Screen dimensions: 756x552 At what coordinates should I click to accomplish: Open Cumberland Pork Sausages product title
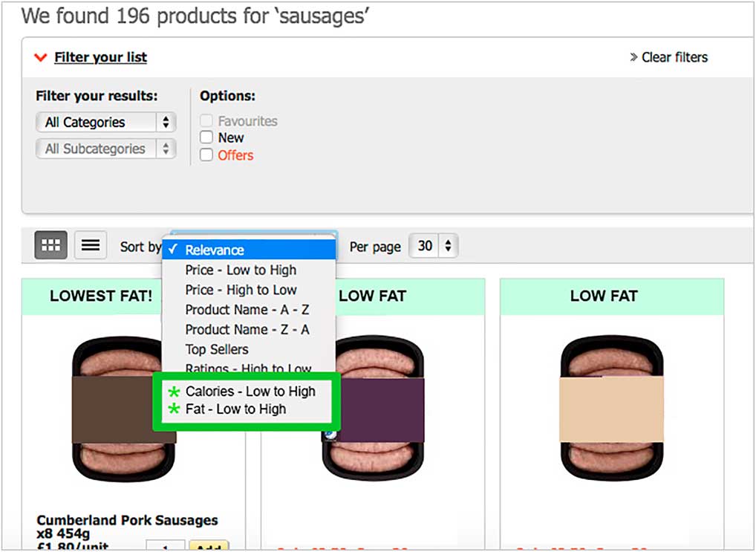[127, 520]
